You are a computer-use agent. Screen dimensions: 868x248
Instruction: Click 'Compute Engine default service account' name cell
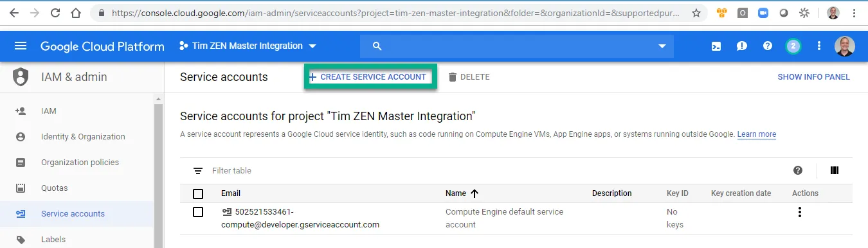[x=504, y=218]
